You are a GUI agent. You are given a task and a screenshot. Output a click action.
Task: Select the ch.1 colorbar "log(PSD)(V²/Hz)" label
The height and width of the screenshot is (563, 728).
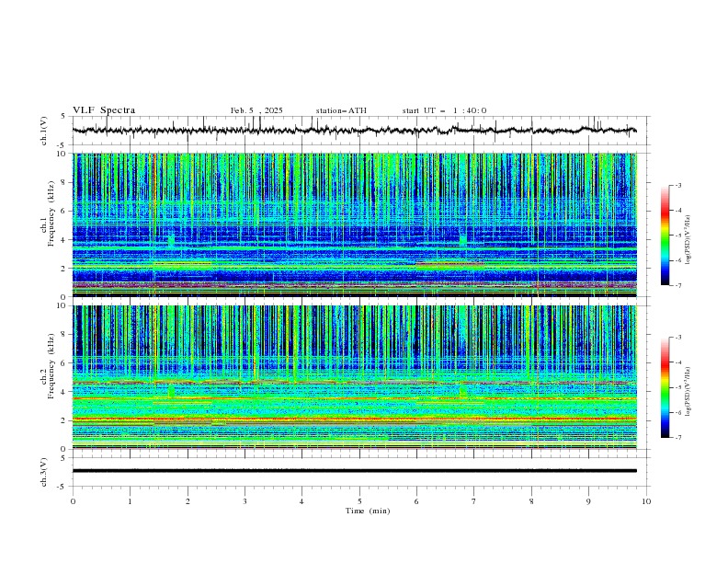(688, 240)
